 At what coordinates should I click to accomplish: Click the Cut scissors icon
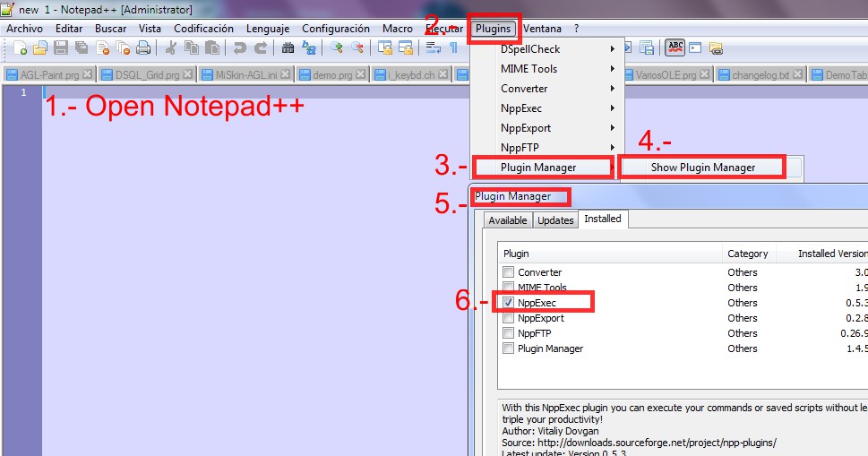(x=170, y=48)
